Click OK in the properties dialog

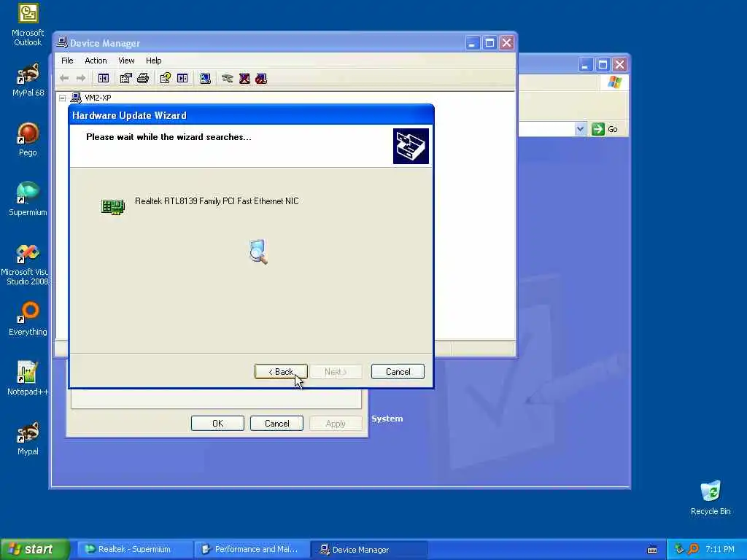point(217,424)
